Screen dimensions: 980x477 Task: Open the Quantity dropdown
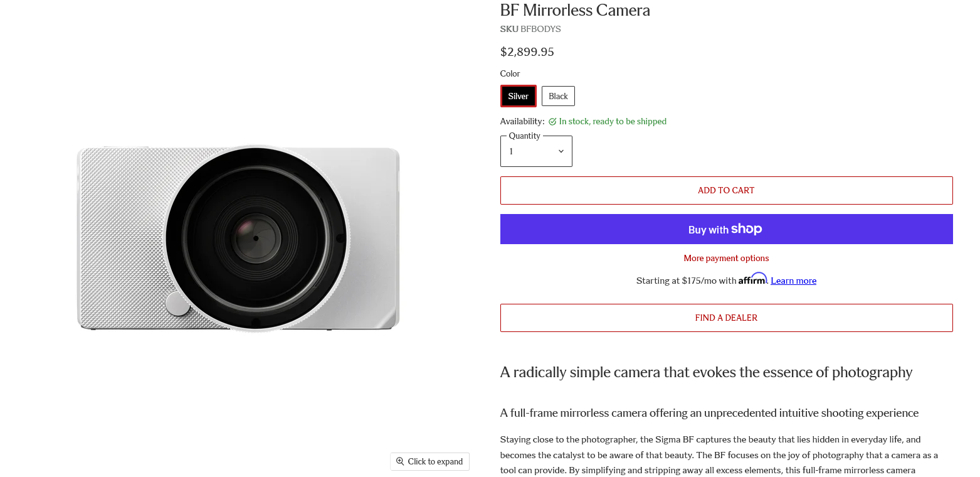[x=536, y=151]
